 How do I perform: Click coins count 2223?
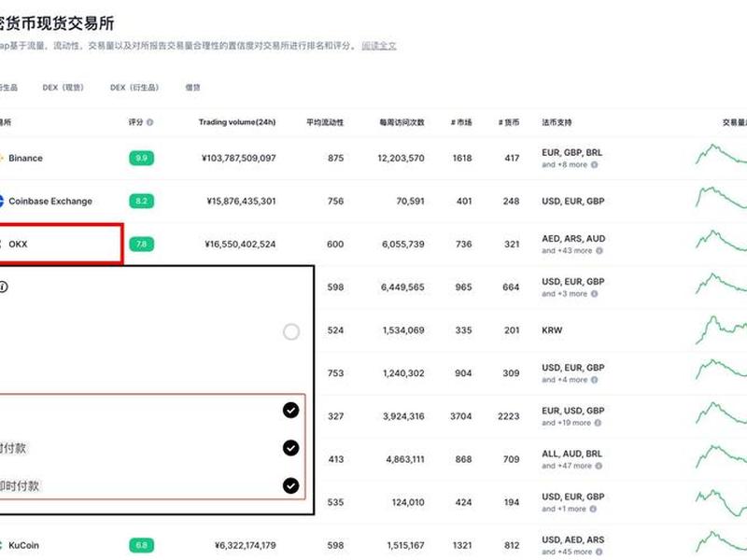point(508,416)
